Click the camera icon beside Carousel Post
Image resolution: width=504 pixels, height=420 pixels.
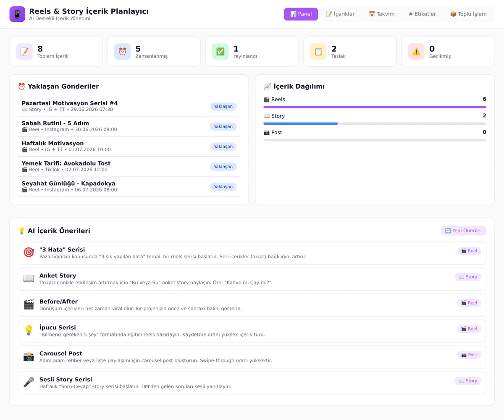pyautogui.click(x=29, y=357)
